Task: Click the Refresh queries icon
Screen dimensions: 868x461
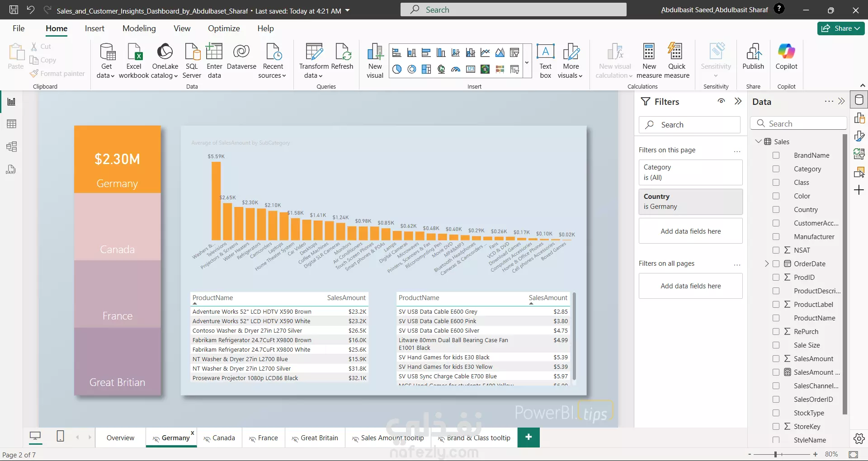Action: pos(342,56)
